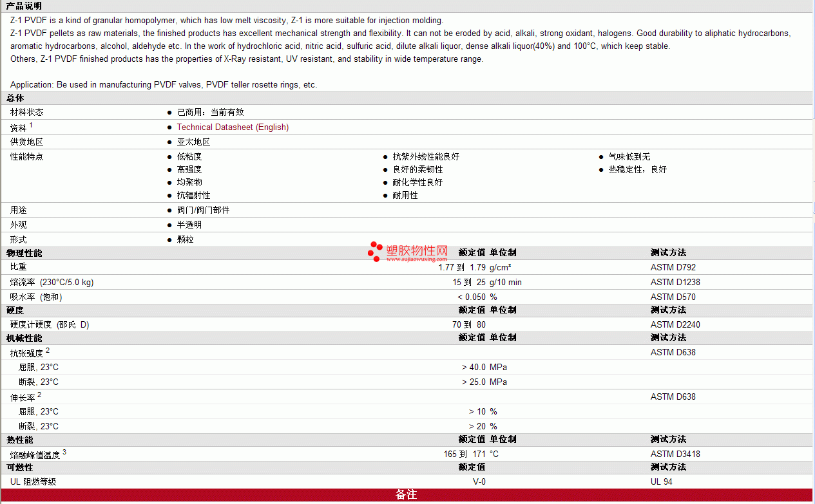Image resolution: width=815 pixels, height=504 pixels.
Task: Select ASTM D638 in the 伸长率 row
Action: pos(673,397)
